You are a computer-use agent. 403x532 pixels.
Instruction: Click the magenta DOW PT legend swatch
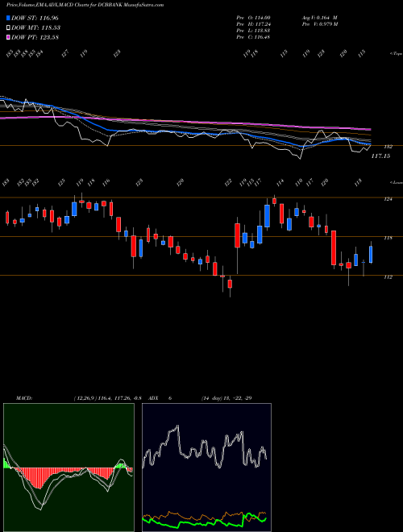8,37
